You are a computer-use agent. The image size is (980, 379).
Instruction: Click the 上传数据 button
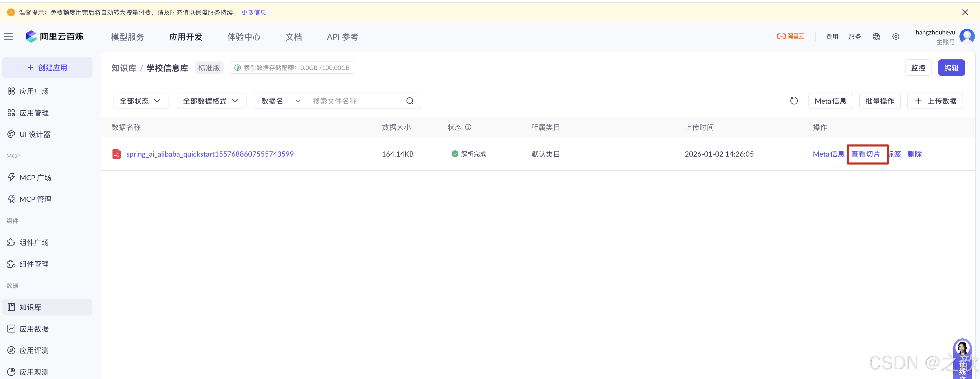pyautogui.click(x=935, y=101)
